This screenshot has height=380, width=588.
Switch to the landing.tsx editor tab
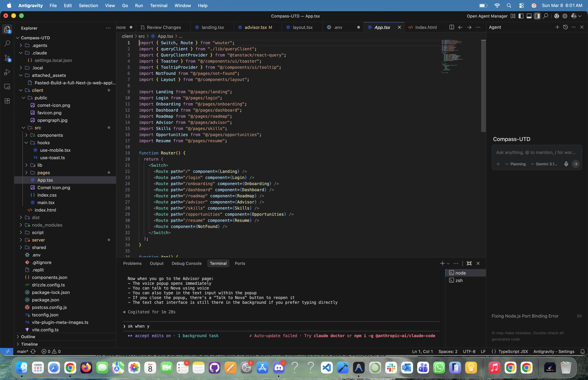pyautogui.click(x=213, y=27)
